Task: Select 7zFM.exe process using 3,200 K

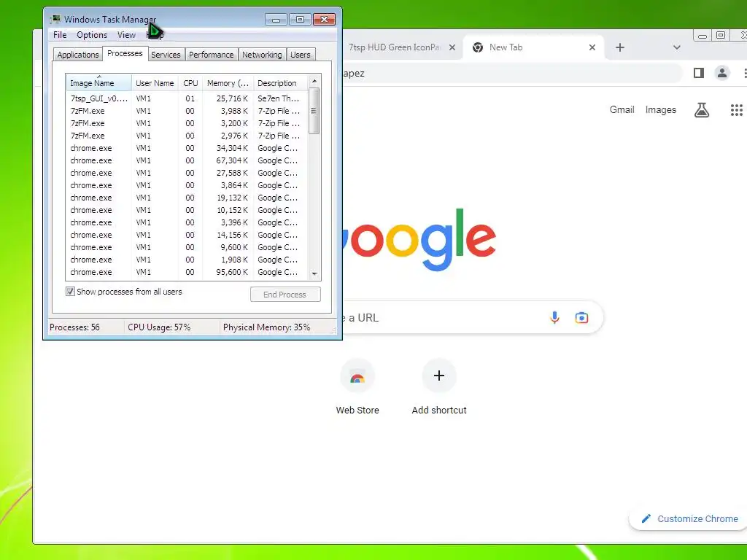Action: [x=187, y=123]
